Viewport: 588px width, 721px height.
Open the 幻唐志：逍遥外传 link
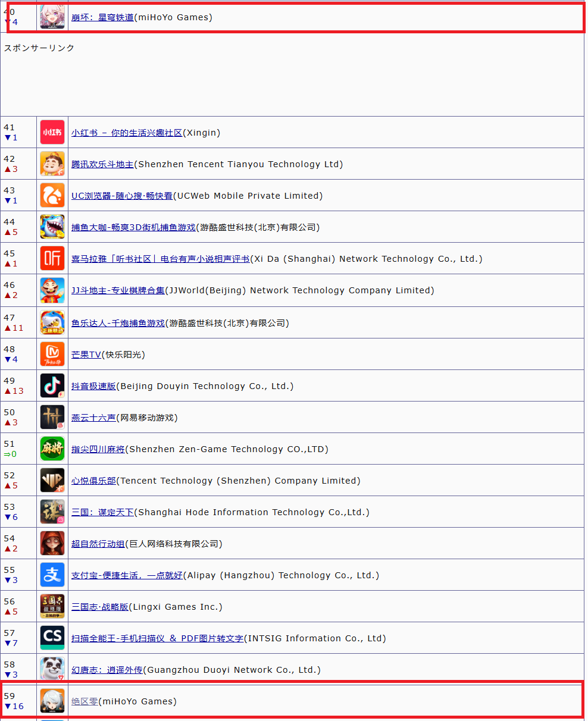click(x=107, y=670)
